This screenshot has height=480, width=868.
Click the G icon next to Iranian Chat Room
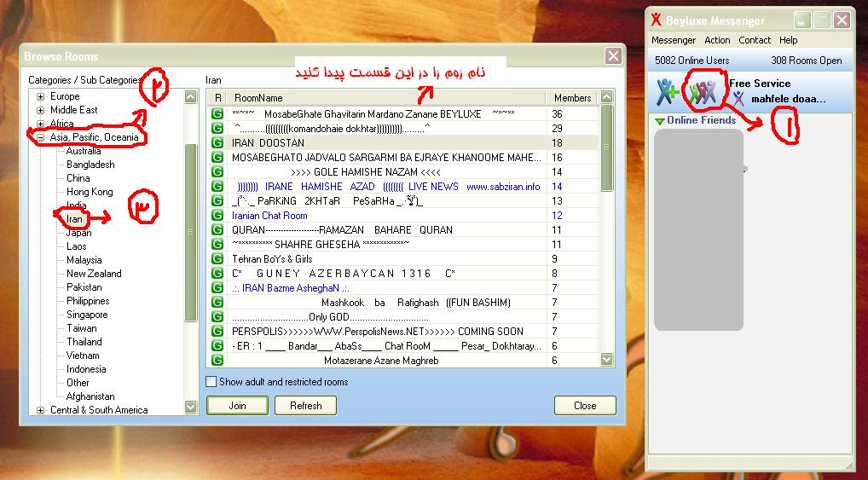point(217,216)
